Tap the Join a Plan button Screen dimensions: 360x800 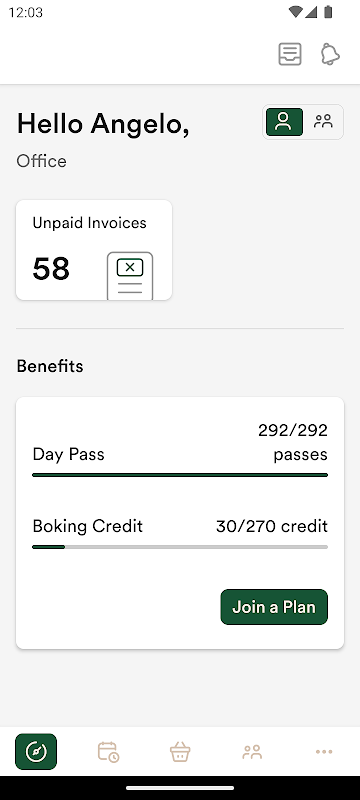click(x=274, y=607)
